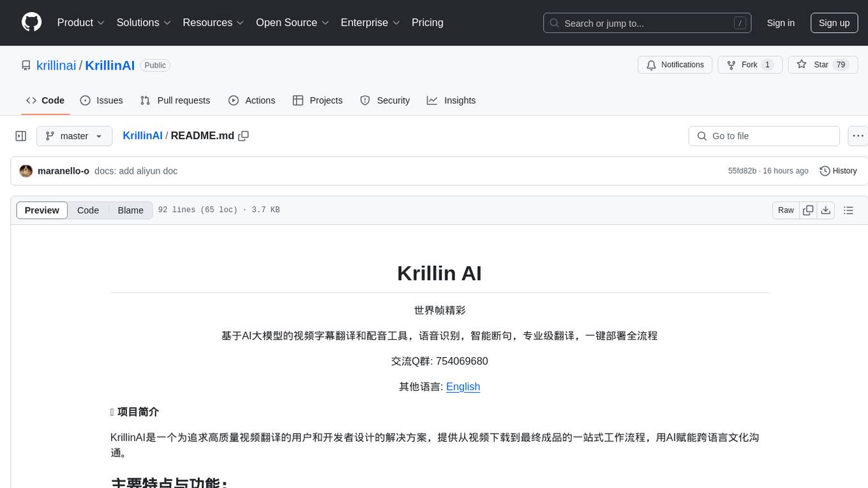Click the Krillin AI heading
868x488 pixels.
(439, 273)
